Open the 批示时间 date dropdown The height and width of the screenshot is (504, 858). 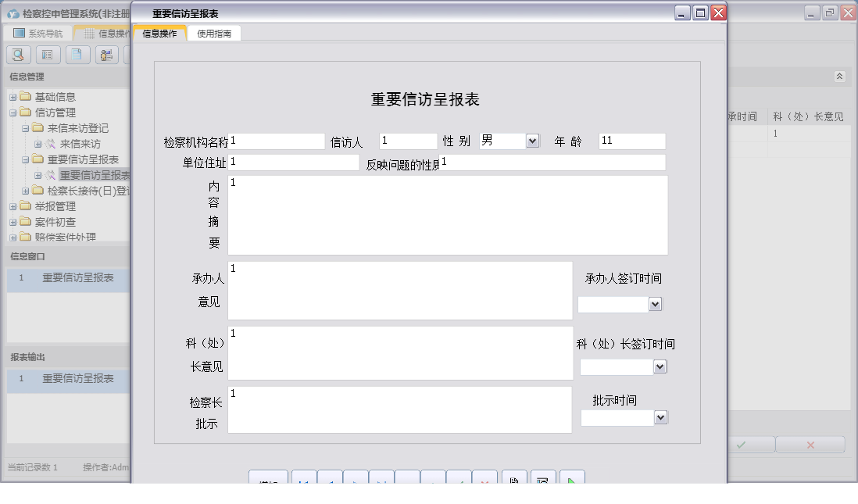(660, 416)
